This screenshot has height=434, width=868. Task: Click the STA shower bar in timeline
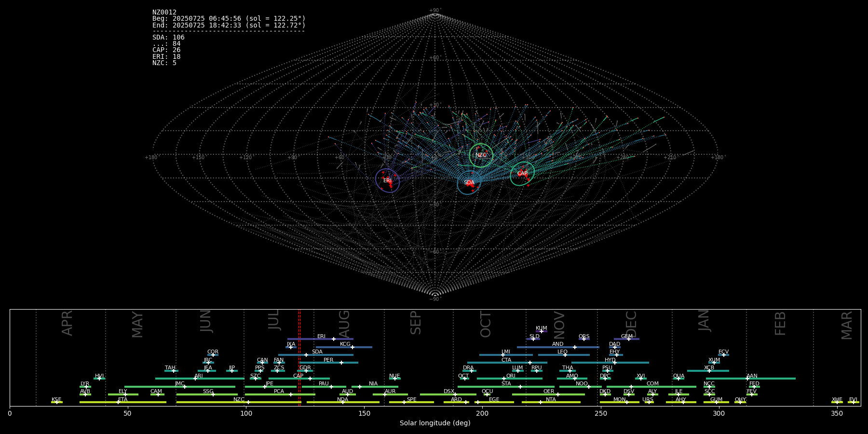(x=506, y=387)
